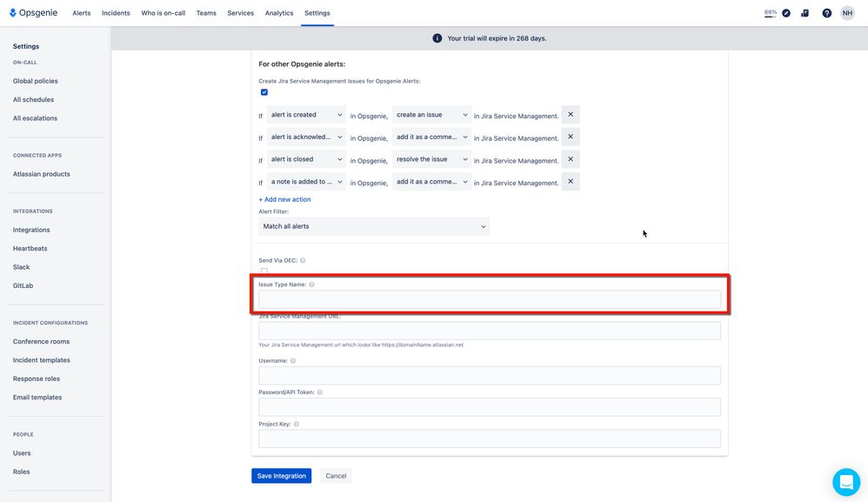Open the 'resolve the issue' action dropdown
This screenshot has width=868, height=502.
point(431,159)
